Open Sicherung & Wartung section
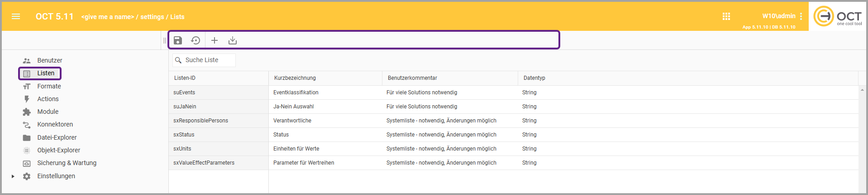868x195 pixels. 67,163
